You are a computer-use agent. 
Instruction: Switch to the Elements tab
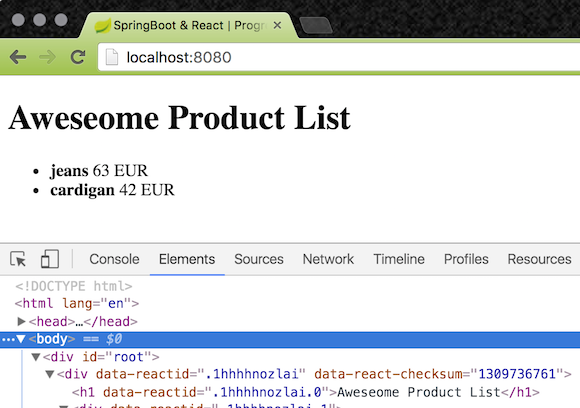tap(187, 259)
